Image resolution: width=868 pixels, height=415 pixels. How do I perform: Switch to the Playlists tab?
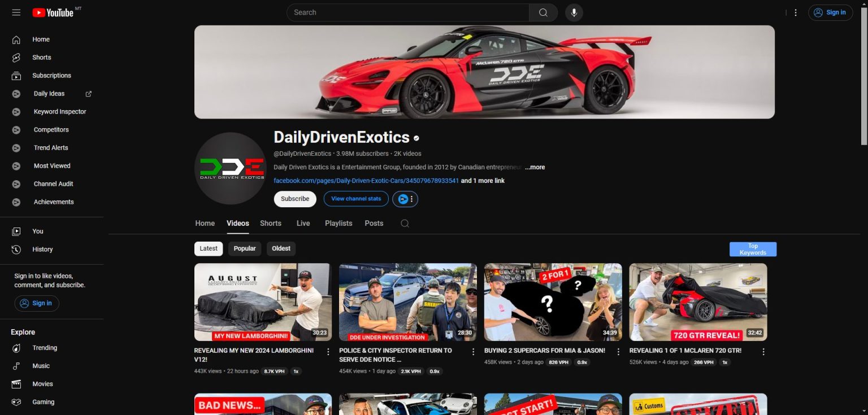[x=338, y=223]
